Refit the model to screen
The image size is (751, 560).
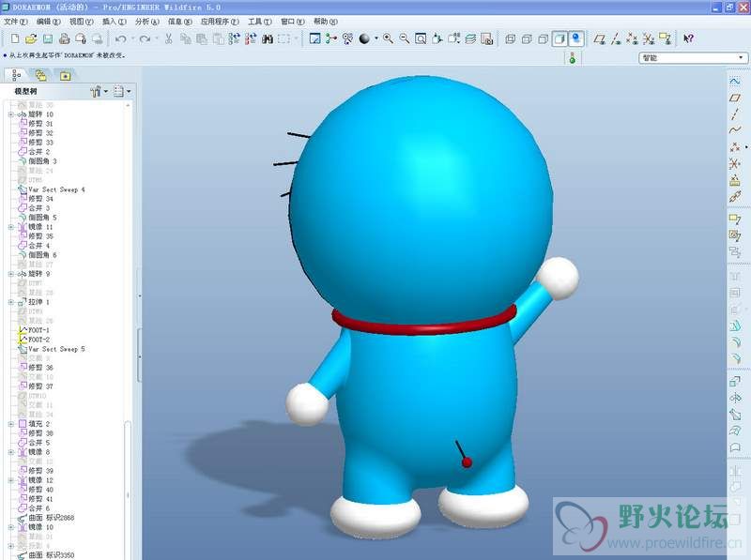pyautogui.click(x=421, y=38)
